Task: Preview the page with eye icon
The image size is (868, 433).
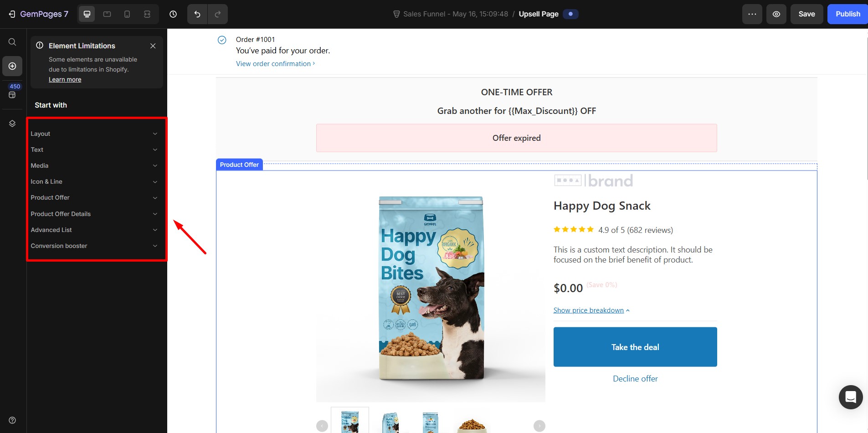Action: point(776,14)
